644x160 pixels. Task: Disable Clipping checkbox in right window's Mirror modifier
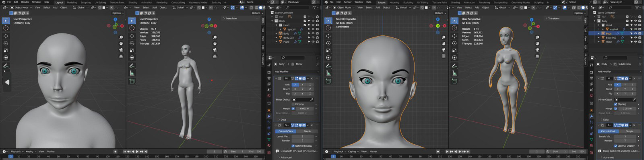(x=616, y=104)
